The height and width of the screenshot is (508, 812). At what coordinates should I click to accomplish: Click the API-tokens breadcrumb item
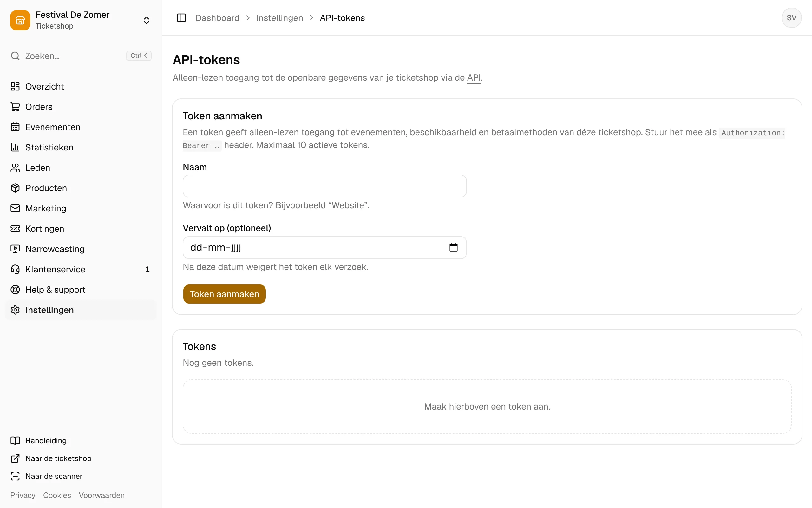(x=342, y=18)
